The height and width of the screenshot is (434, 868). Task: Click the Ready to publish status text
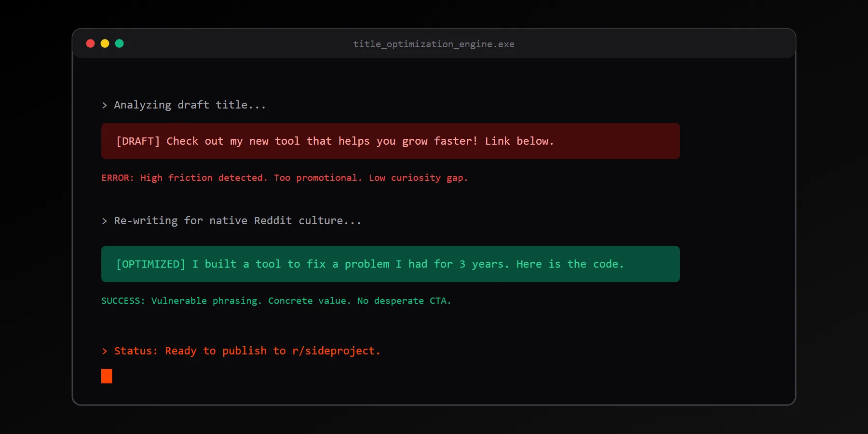tap(216, 351)
